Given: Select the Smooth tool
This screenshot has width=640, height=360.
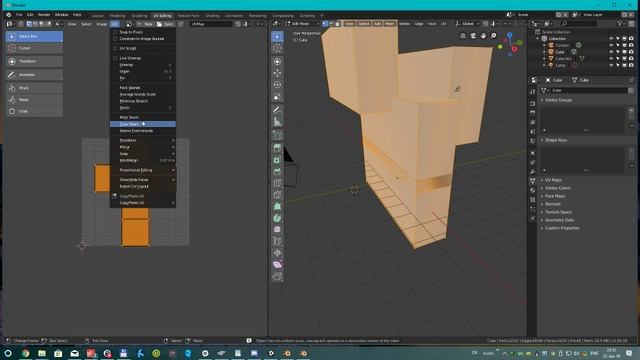Looking at the screenshot, I should (x=278, y=230).
